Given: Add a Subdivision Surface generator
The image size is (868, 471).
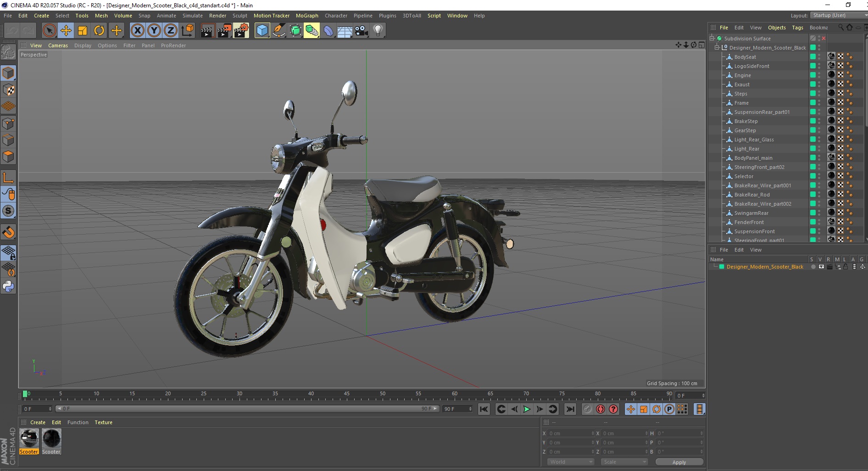Looking at the screenshot, I should pyautogui.click(x=295, y=31).
